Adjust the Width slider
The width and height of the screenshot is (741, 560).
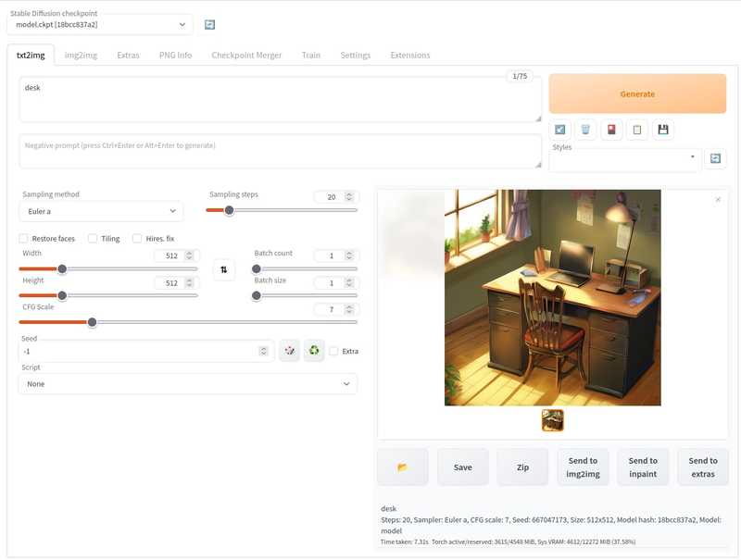pyautogui.click(x=108, y=268)
